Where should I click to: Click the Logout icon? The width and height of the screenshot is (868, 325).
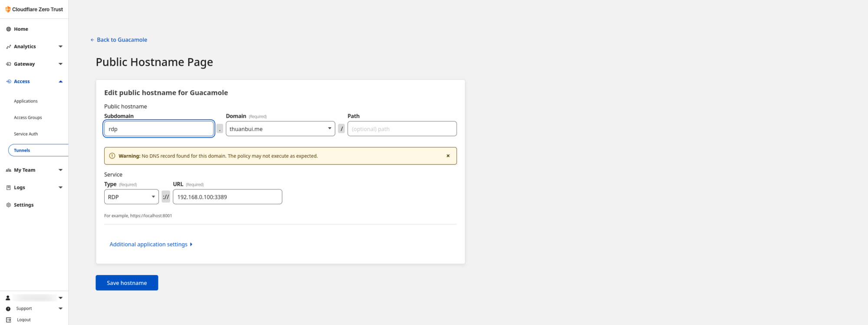[x=8, y=320]
